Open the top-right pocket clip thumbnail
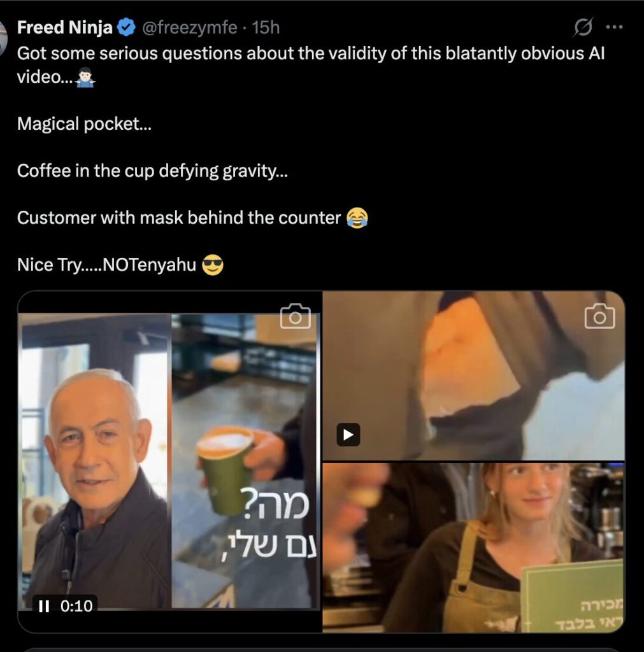 coord(473,376)
